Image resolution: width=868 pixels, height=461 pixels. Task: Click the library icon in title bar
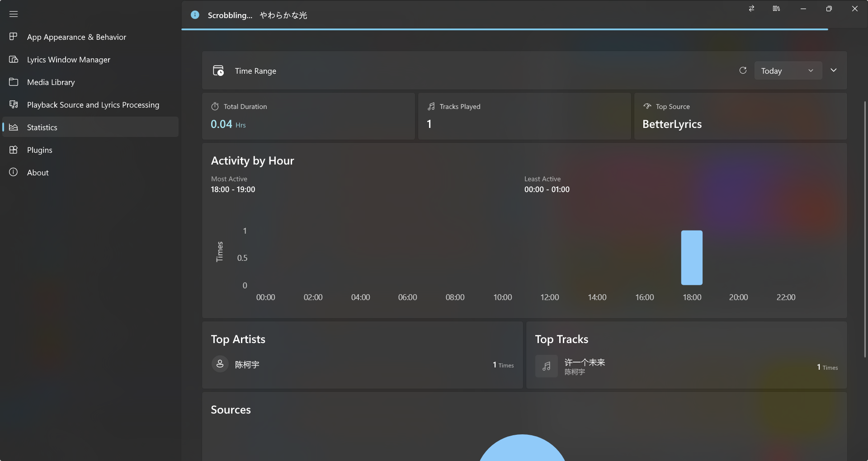tap(776, 9)
